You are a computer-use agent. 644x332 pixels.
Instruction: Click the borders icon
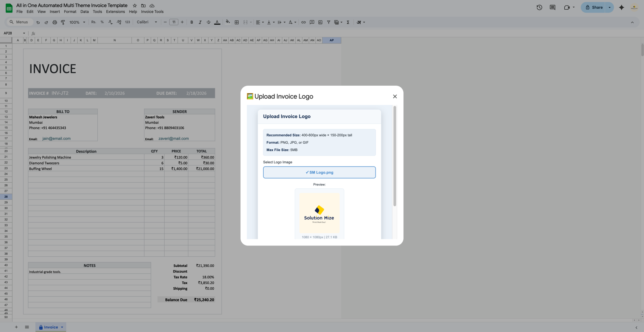pos(237,22)
